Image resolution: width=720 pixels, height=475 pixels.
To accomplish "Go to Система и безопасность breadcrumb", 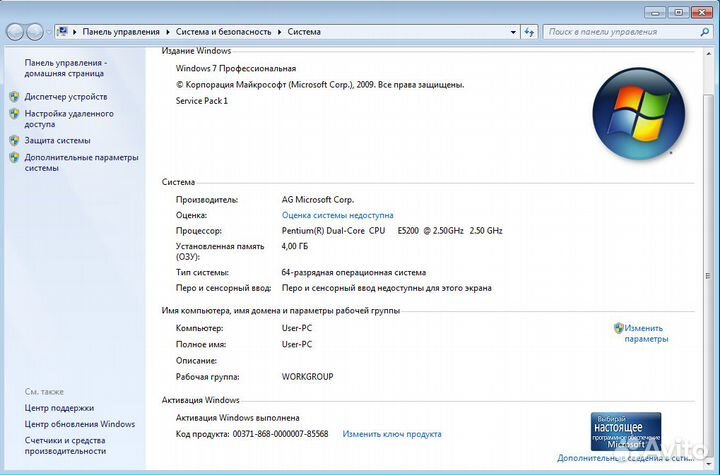I will 224,32.
